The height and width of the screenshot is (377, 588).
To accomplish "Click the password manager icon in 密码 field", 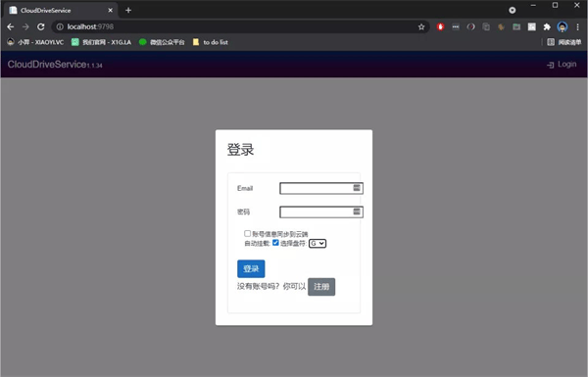I will tap(357, 212).
